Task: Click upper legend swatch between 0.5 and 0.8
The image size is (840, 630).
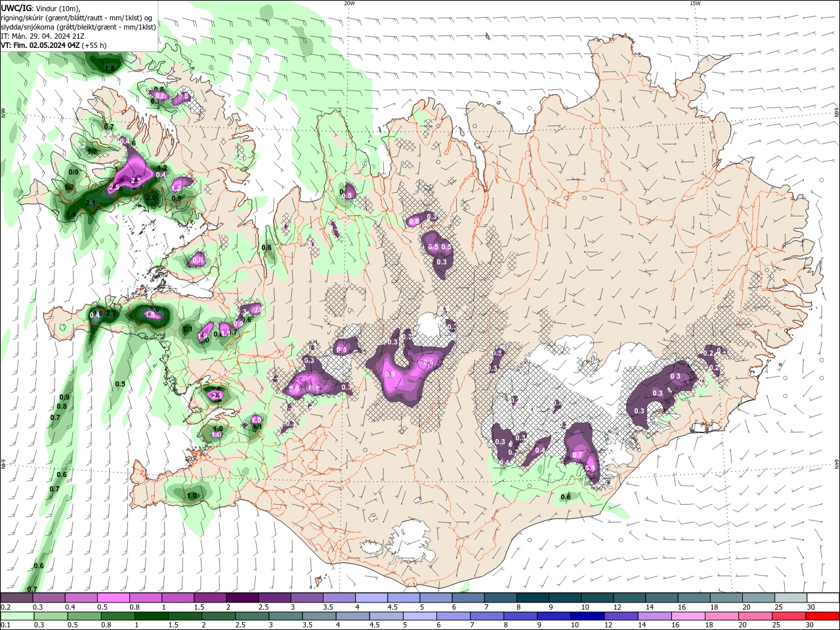Action: tap(113, 598)
